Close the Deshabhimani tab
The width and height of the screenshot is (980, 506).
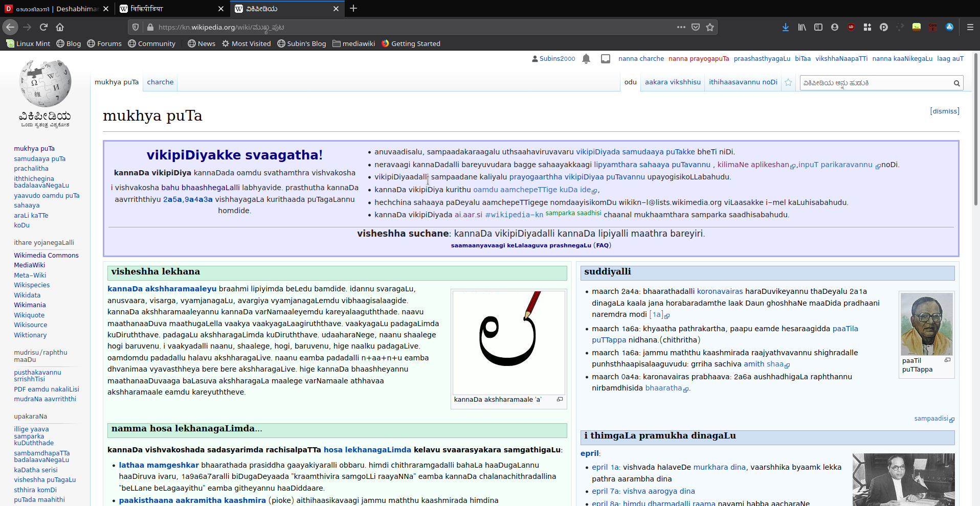(105, 9)
